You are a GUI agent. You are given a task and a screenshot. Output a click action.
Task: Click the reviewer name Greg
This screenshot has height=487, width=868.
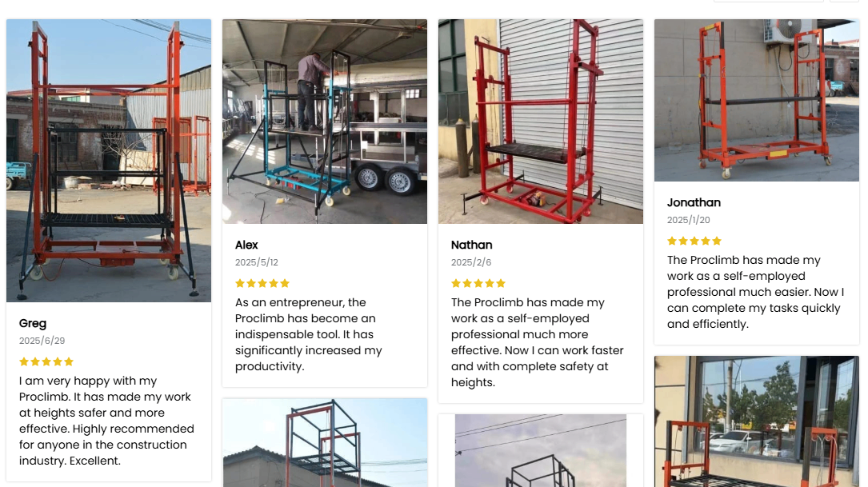tap(33, 323)
